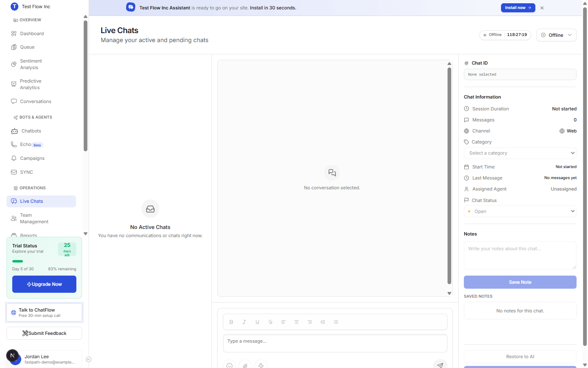
Task: Select Live Chats in sidebar
Action: tap(41, 201)
